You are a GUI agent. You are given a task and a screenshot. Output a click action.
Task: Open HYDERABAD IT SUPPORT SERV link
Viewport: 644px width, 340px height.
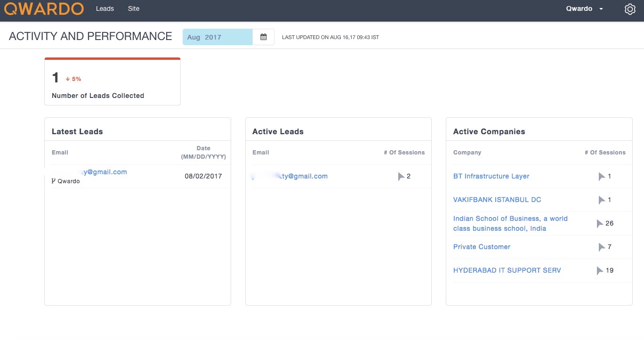507,270
